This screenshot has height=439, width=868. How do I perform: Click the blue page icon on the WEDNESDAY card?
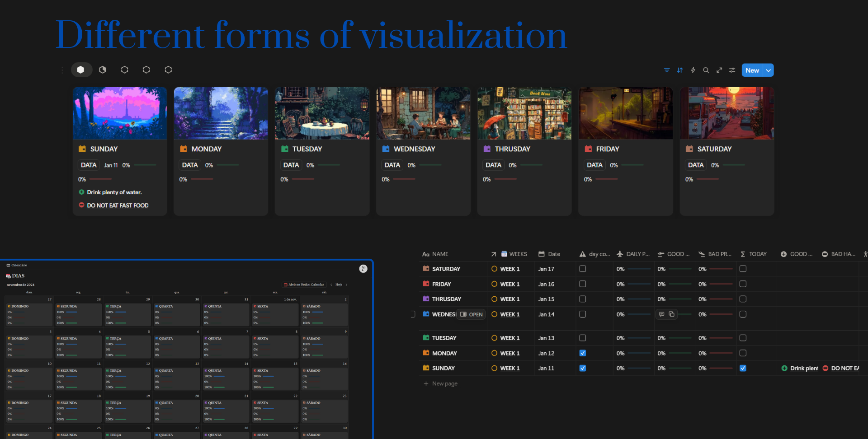pyautogui.click(x=386, y=149)
